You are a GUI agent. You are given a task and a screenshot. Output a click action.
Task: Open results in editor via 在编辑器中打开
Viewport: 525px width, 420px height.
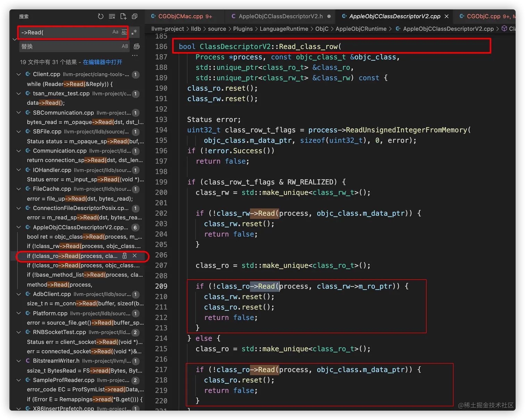click(102, 62)
